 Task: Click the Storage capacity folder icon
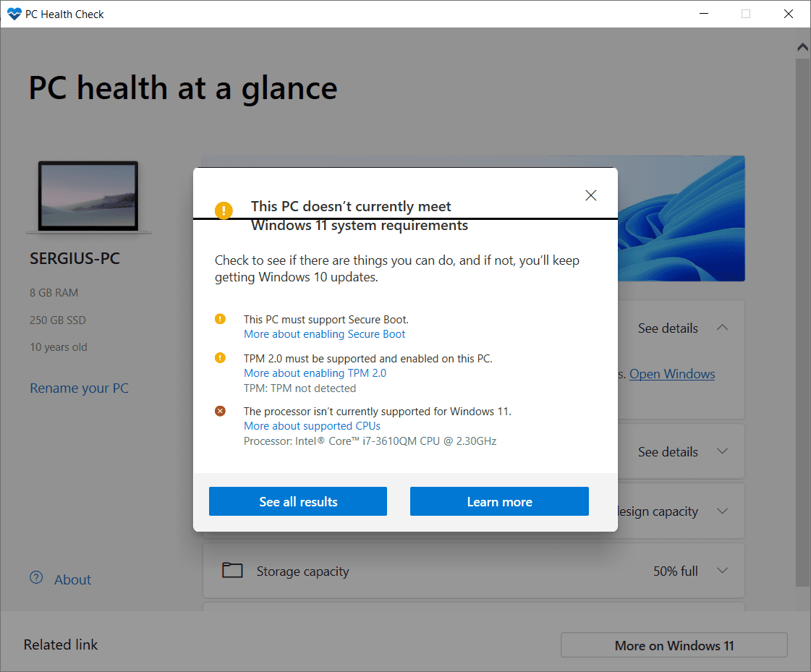coord(232,570)
